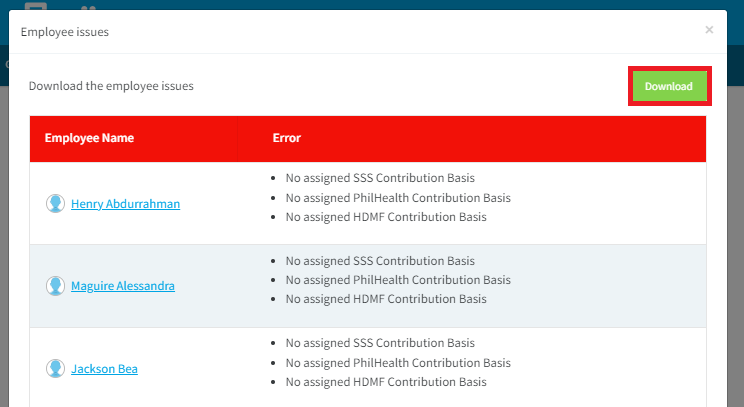Click Maguire Alessandra's avatar icon
This screenshot has width=744, height=407.
click(56, 286)
